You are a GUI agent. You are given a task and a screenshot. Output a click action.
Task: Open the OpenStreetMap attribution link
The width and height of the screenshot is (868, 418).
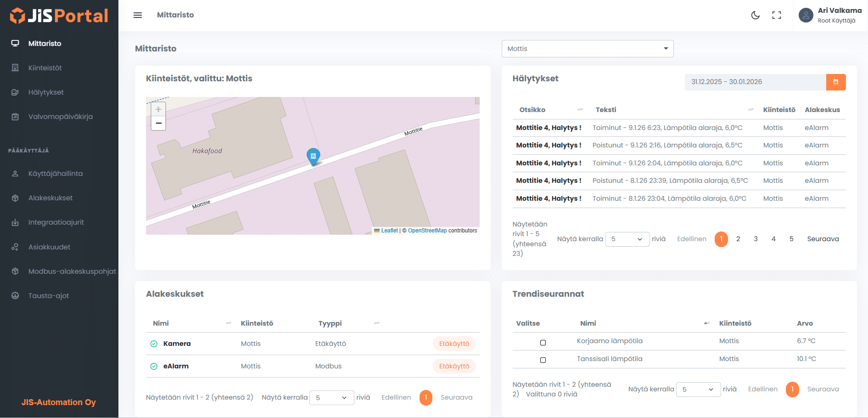tap(427, 231)
